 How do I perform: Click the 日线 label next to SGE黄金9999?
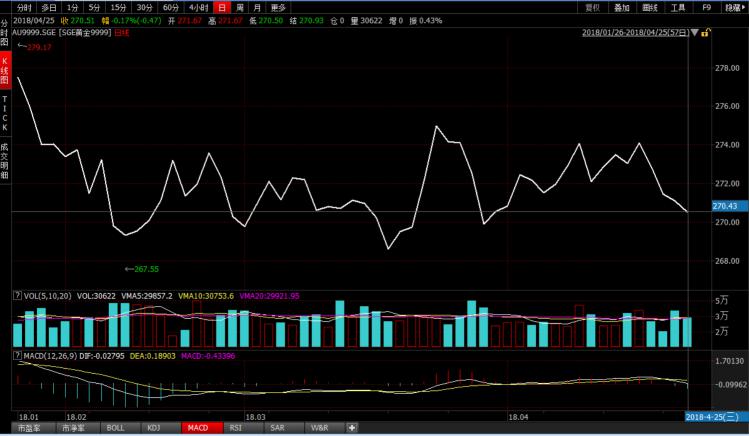pyautogui.click(x=122, y=32)
